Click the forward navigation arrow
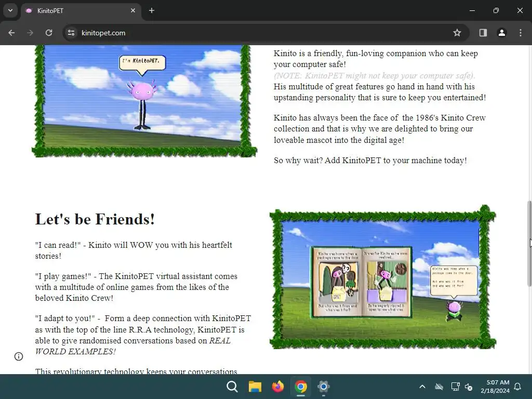Screen dimensions: 532x399 pos(30,33)
